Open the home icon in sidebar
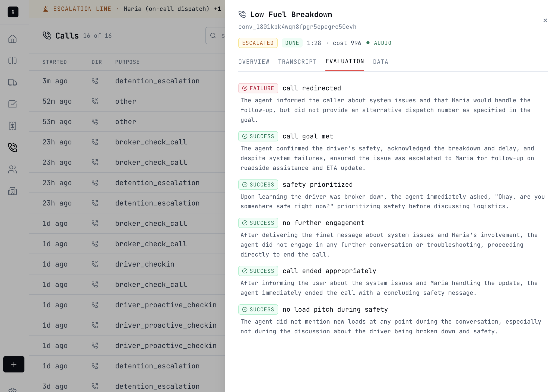The height and width of the screenshot is (392, 552). tap(12, 39)
